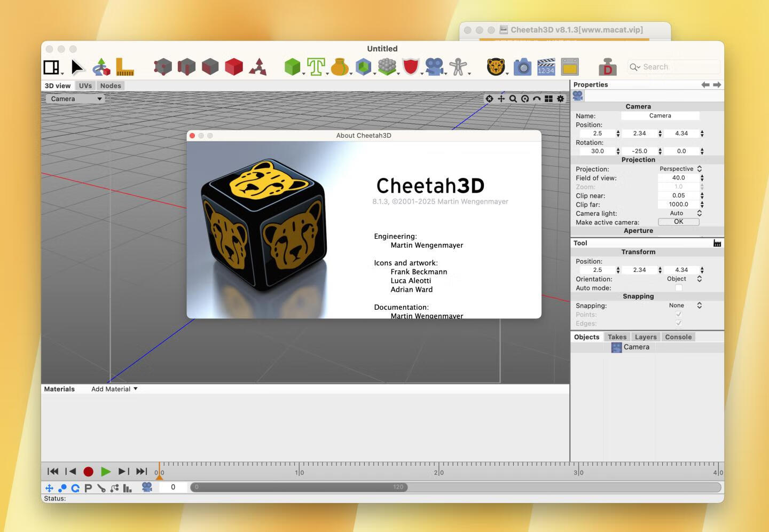
Task: Click the red record keyframe button
Action: [89, 472]
